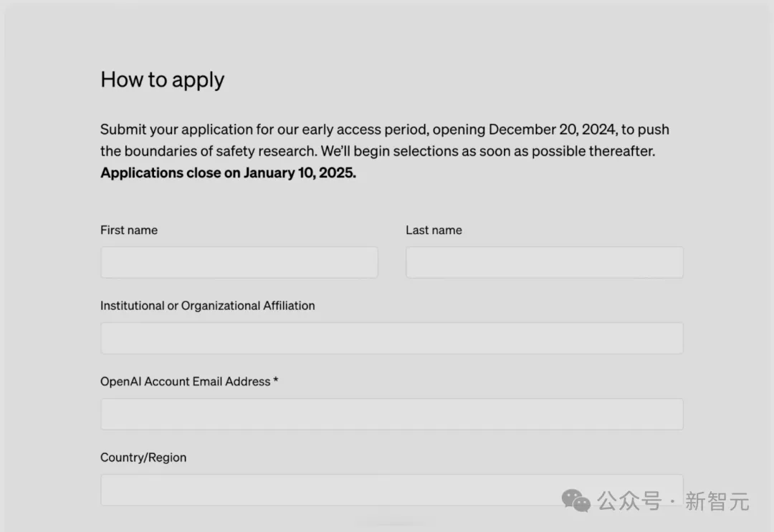Click the OpenAI Account Email Address field

(391, 414)
